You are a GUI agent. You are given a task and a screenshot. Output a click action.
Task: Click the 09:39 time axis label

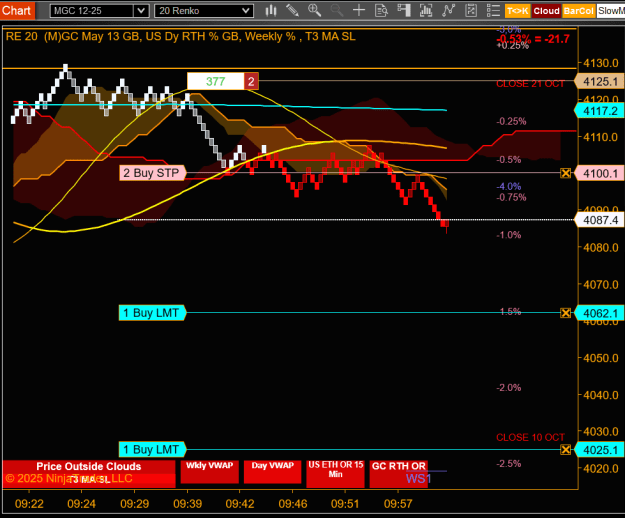[x=187, y=504]
